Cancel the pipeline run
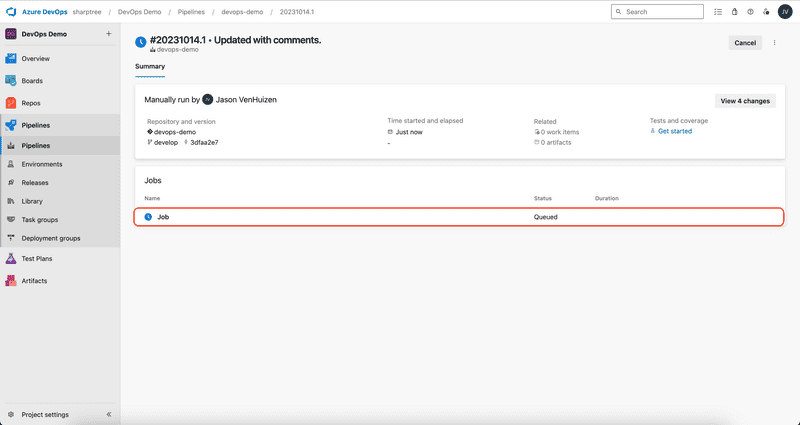Image resolution: width=800 pixels, height=425 pixels. pos(745,43)
